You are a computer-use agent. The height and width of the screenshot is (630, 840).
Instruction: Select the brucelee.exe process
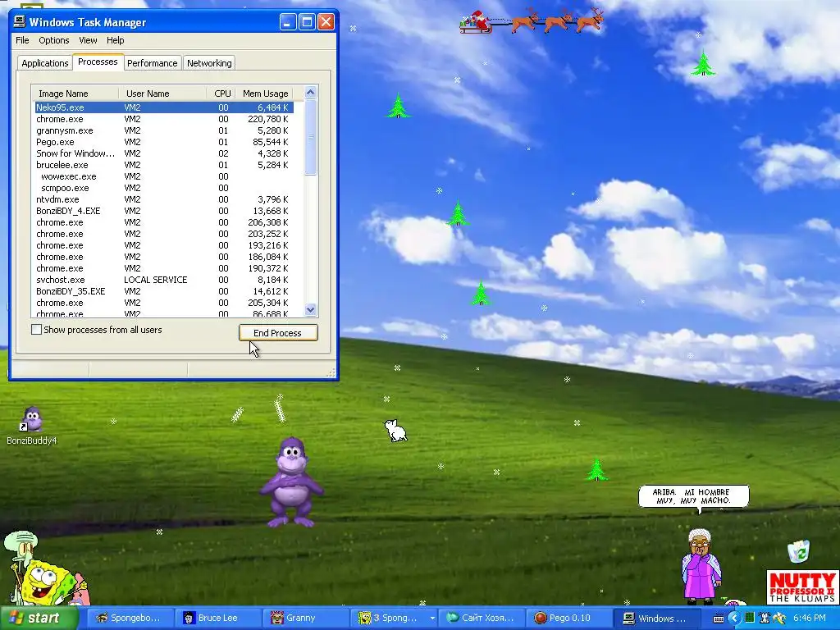pyautogui.click(x=164, y=165)
